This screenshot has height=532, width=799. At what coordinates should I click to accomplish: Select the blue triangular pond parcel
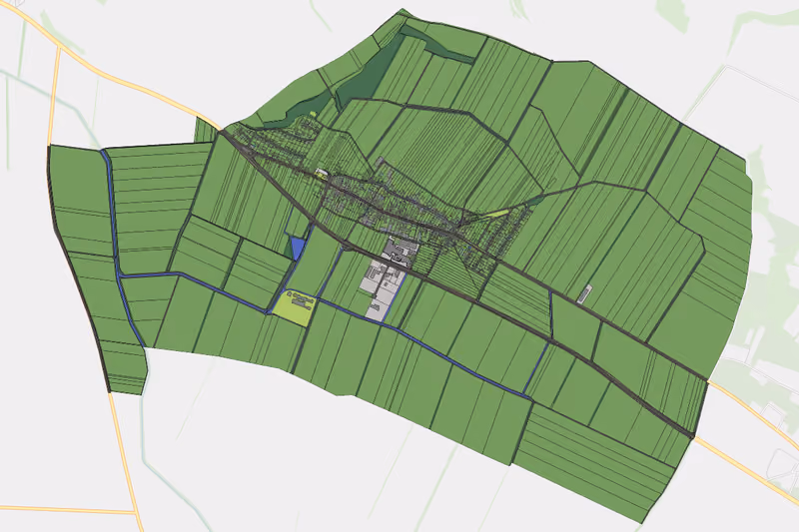pyautogui.click(x=296, y=248)
